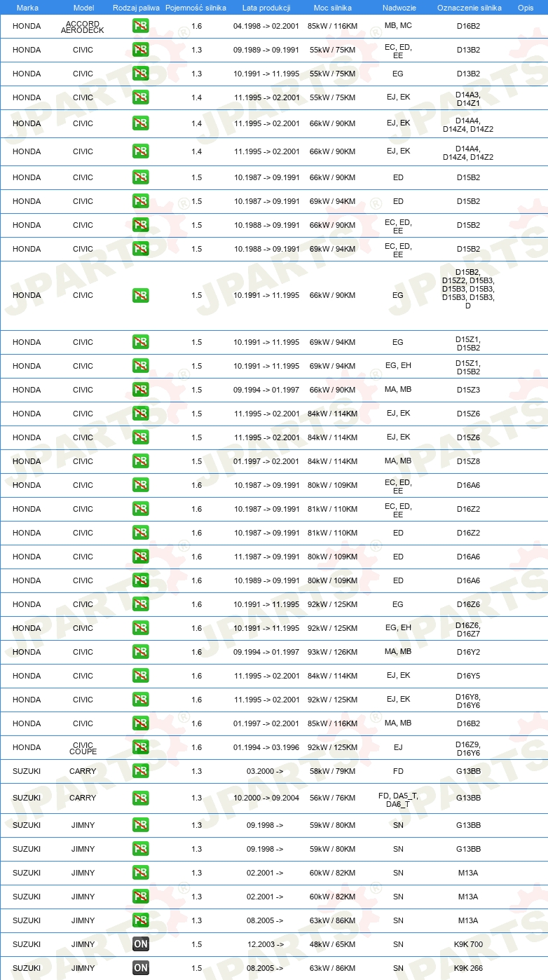The width and height of the screenshot is (548, 980).
Task: Click the production date 12.2003 ->
Action: (265, 944)
